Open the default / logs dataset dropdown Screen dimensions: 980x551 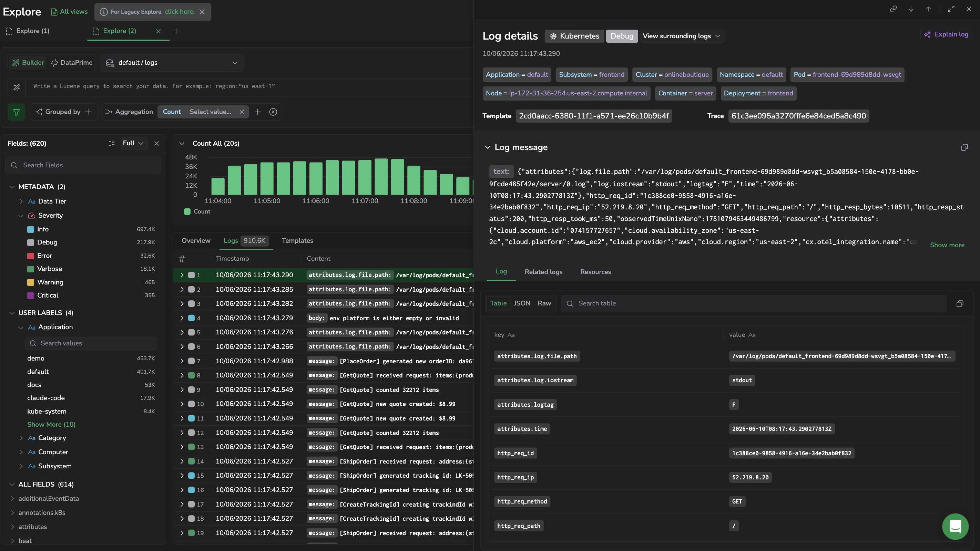172,63
